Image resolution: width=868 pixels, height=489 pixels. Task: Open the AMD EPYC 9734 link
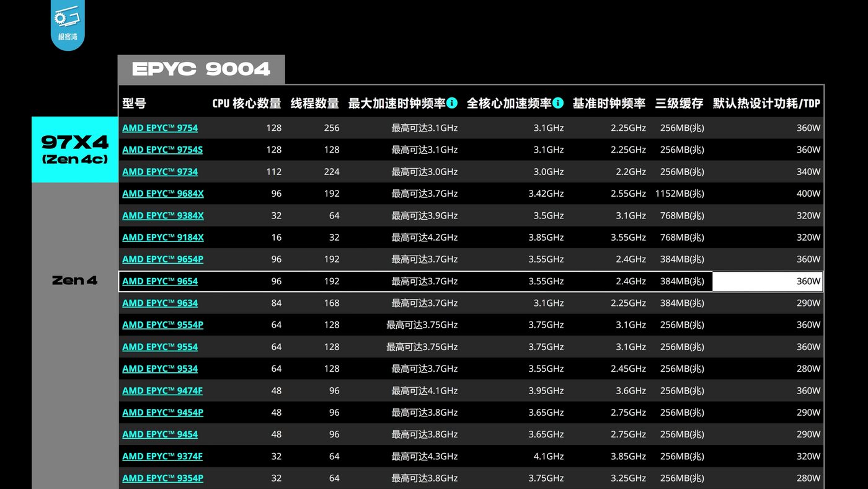(160, 172)
